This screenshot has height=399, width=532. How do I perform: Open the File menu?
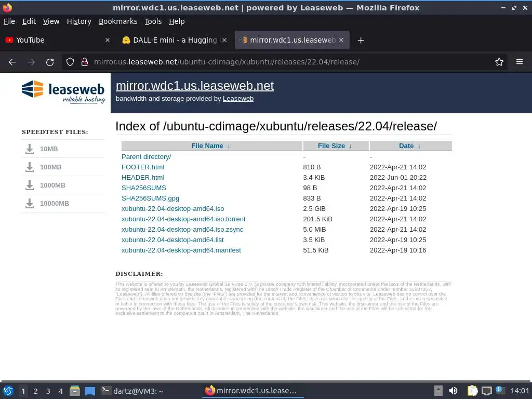(x=9, y=21)
